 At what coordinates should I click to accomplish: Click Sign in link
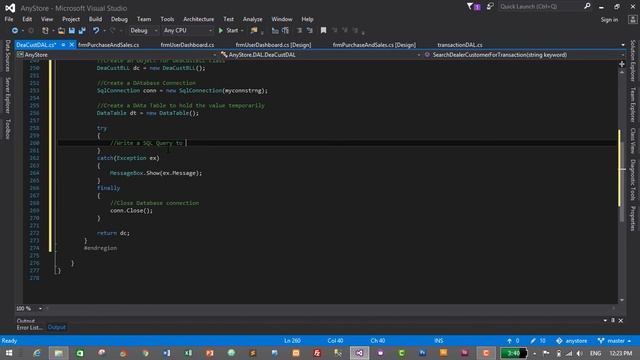(x=609, y=20)
